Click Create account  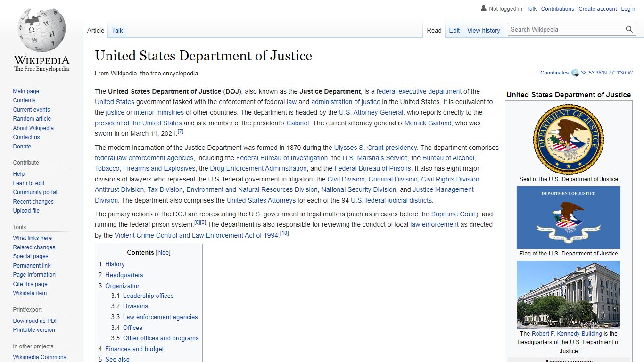(x=598, y=9)
